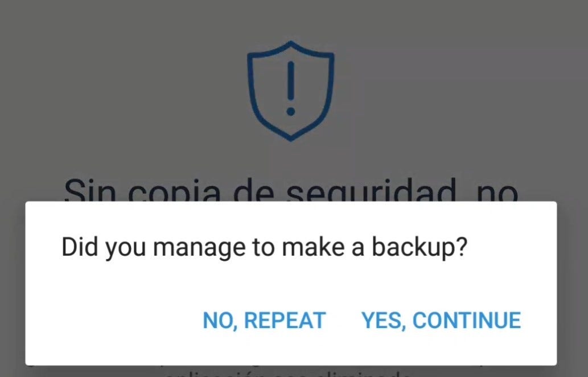Click the "Did you manage to make a backup?" text
The height and width of the screenshot is (377, 588).
tap(265, 248)
